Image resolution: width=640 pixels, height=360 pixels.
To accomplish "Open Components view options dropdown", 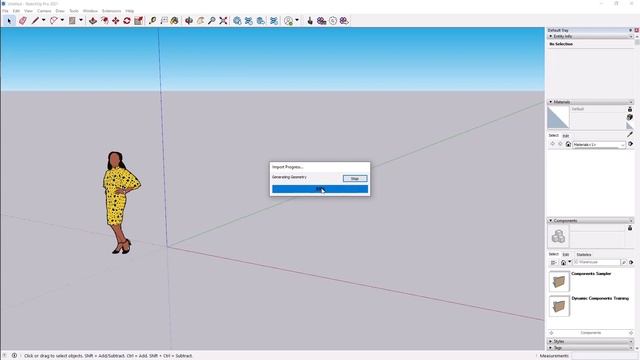I will pos(553,262).
